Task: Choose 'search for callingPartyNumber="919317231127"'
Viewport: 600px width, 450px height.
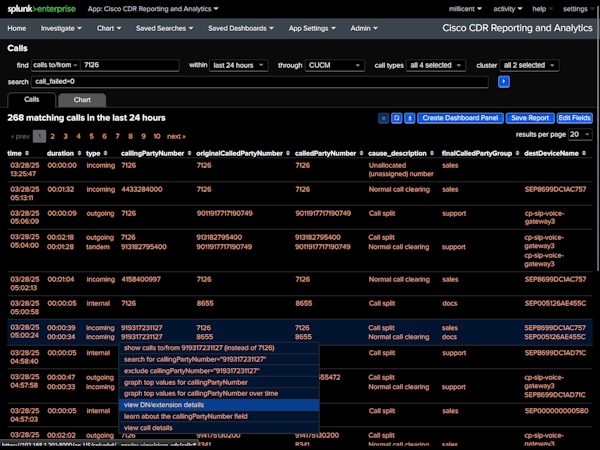Action: click(x=219, y=359)
